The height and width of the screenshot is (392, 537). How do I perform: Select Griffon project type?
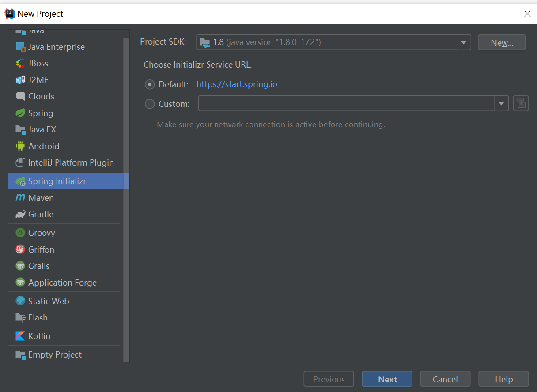click(x=64, y=249)
